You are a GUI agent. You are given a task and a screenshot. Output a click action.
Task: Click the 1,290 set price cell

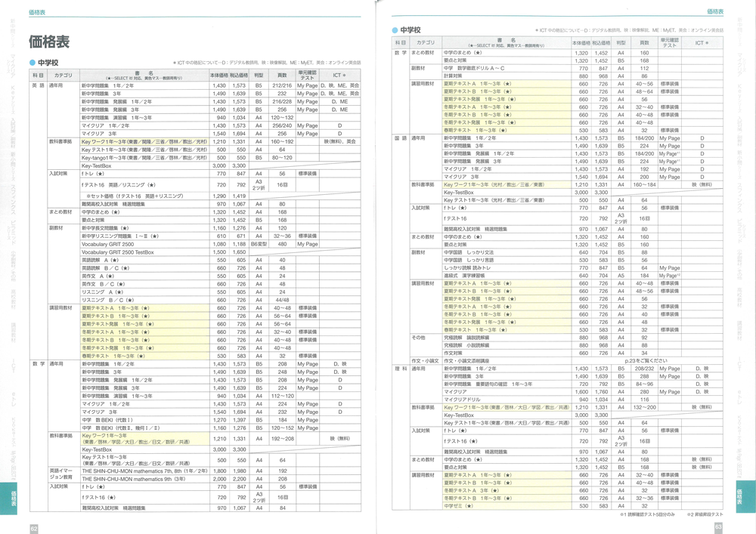(219, 196)
